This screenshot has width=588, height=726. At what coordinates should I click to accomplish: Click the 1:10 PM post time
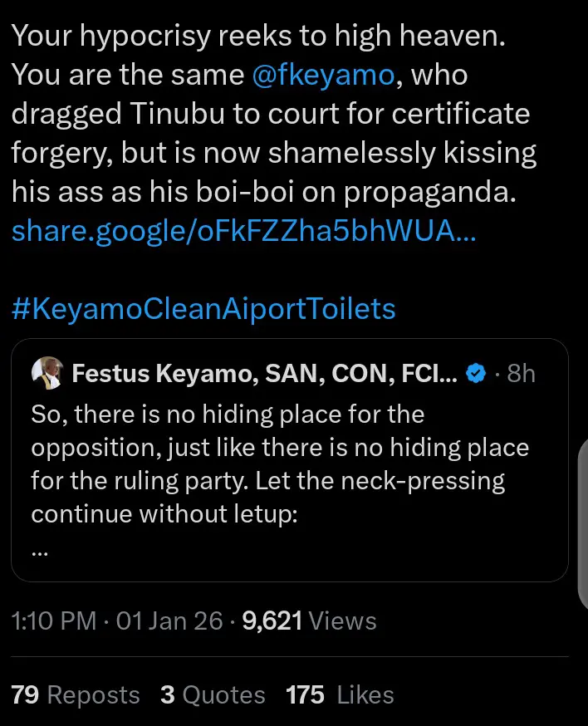[53, 621]
